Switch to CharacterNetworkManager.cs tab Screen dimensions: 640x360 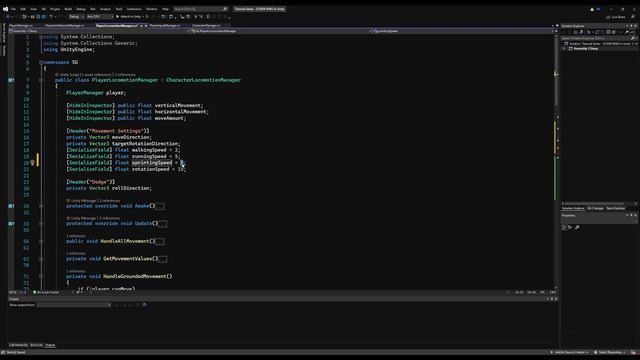coord(64,25)
